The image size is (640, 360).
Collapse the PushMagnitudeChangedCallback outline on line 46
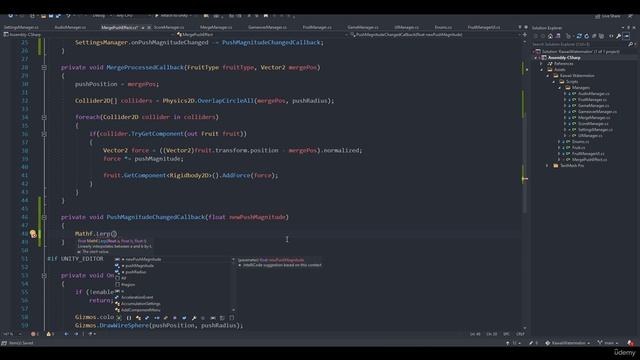44,217
